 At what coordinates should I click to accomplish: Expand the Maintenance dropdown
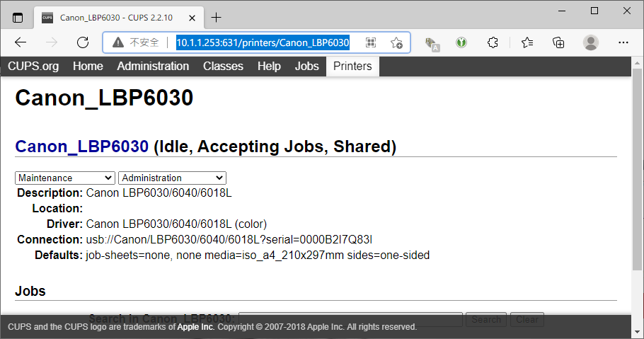(64, 178)
